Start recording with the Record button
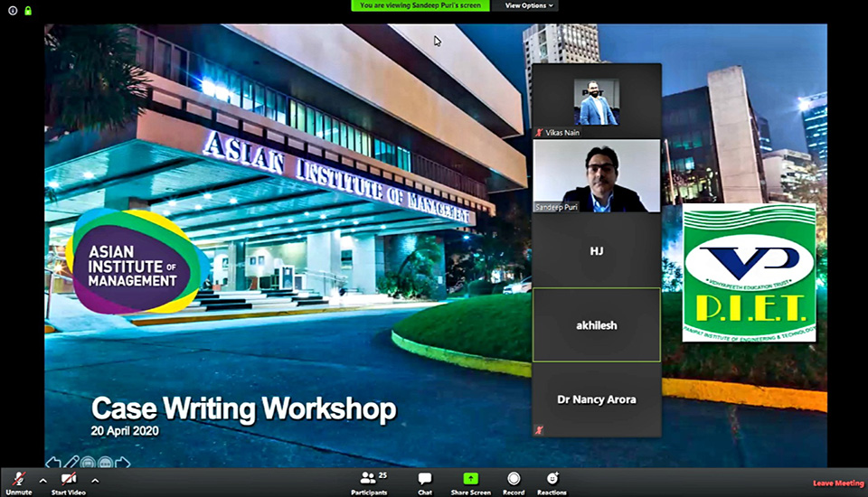Viewport: 868px width, 497px height. click(x=514, y=483)
